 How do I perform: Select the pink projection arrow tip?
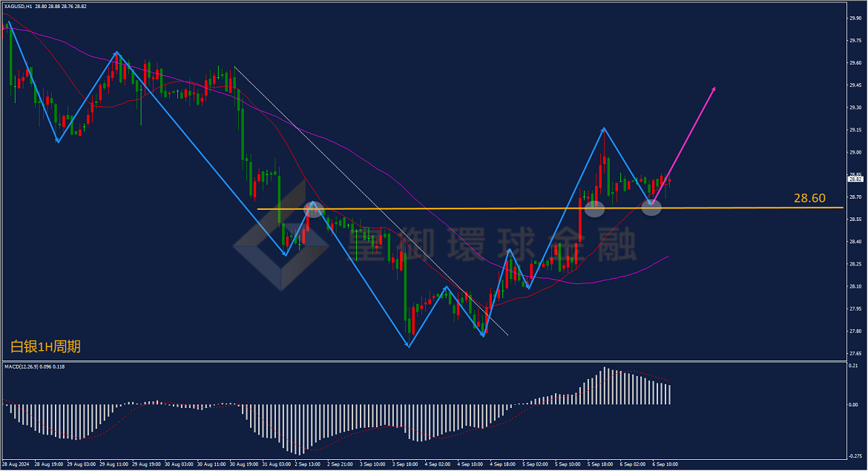point(714,88)
